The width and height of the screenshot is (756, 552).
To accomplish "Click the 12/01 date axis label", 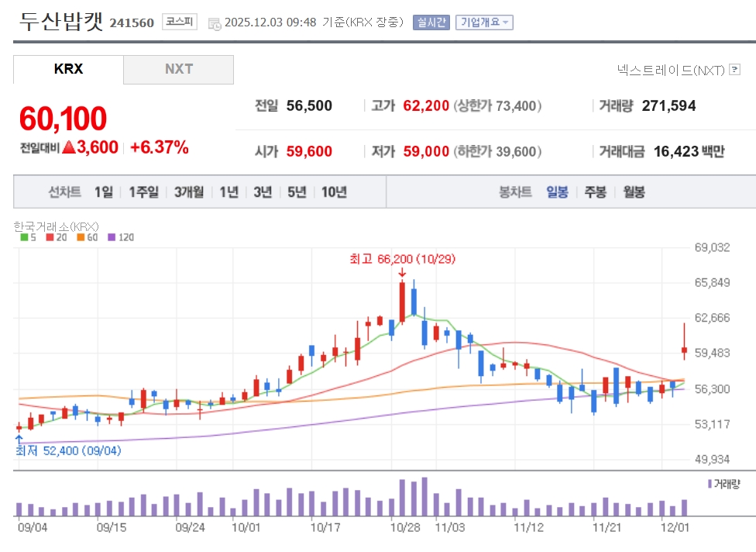I will pos(675,527).
